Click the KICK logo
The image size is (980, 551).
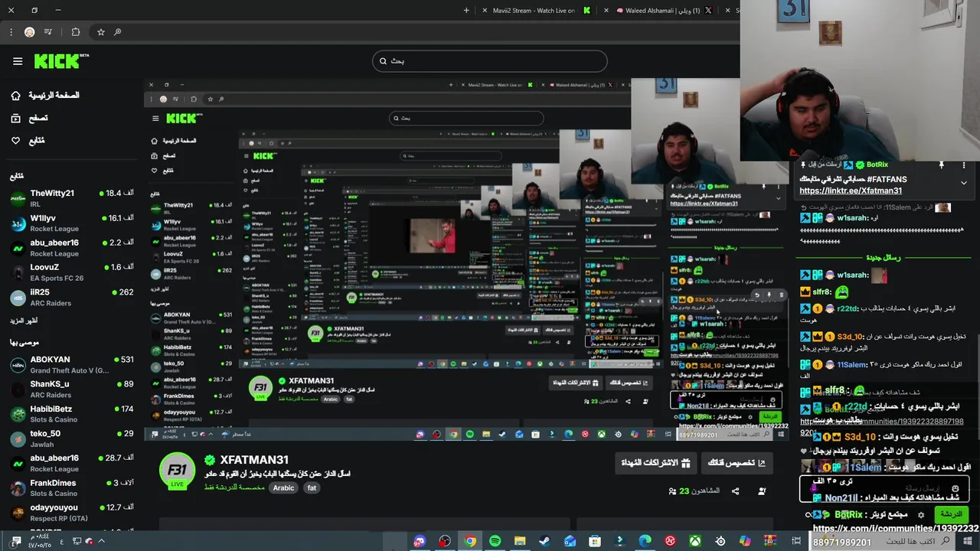[x=61, y=61]
